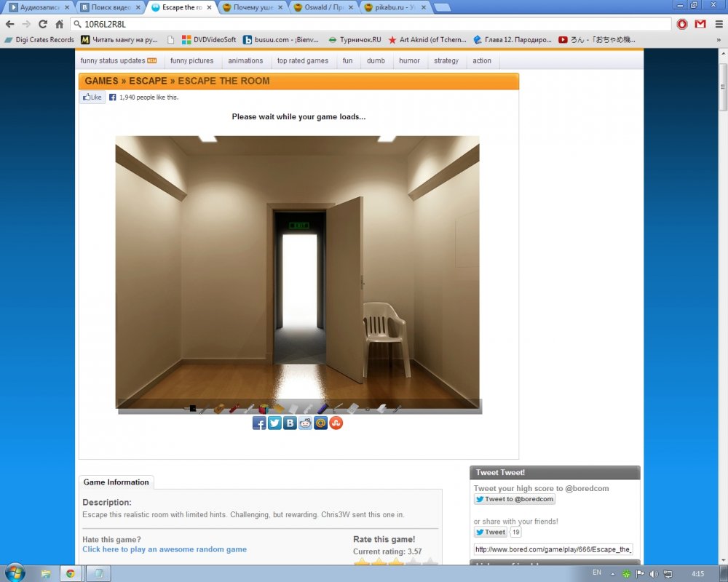This screenshot has height=582, width=728.
Task: Share game via StumbleUpon icon
Action: pyautogui.click(x=336, y=423)
